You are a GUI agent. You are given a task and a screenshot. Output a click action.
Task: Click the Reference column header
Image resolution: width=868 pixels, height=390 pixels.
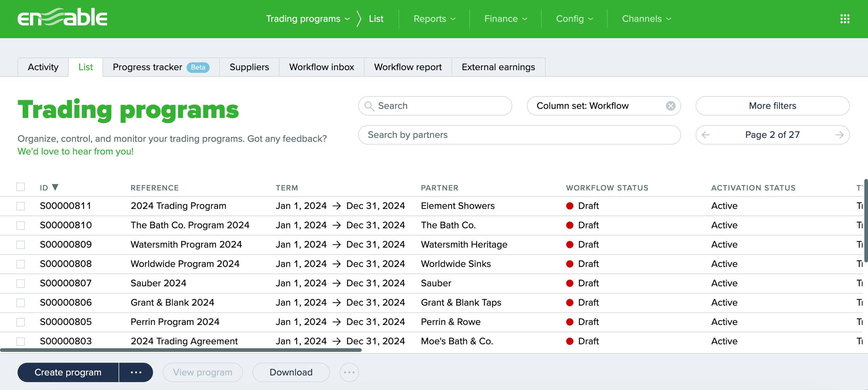pyautogui.click(x=155, y=188)
